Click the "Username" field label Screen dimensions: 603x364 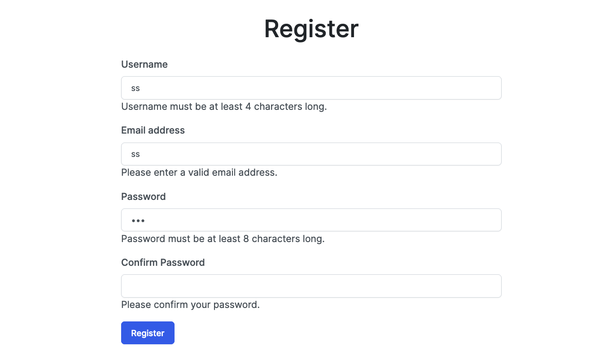pos(144,65)
